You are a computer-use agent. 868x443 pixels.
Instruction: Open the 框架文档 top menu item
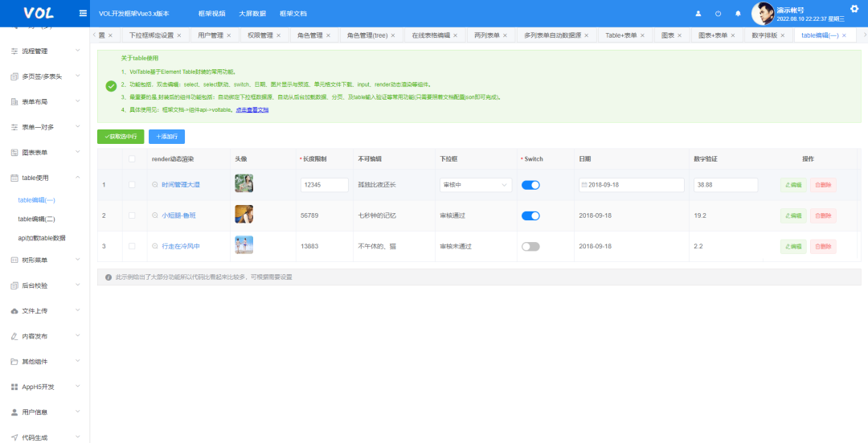click(293, 14)
